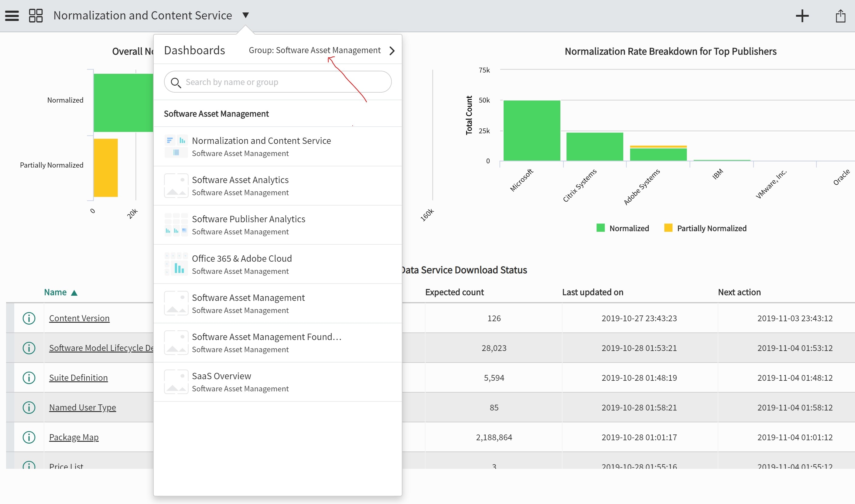Sort the table by Name column

(x=56, y=292)
